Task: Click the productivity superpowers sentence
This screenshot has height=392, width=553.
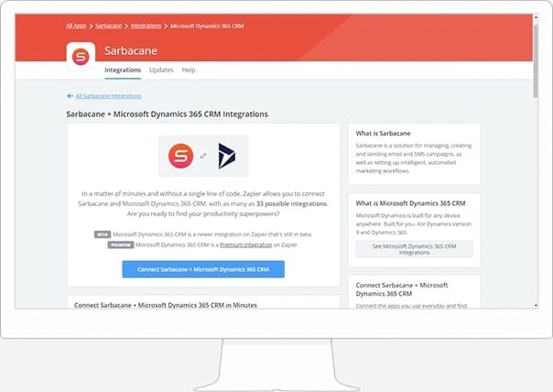Action: pyautogui.click(x=203, y=213)
